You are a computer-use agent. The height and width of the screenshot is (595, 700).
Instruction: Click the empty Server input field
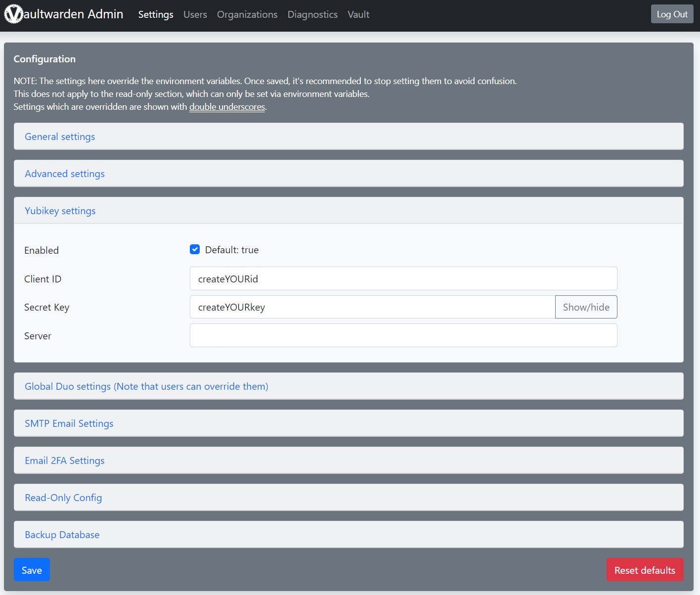tap(403, 335)
